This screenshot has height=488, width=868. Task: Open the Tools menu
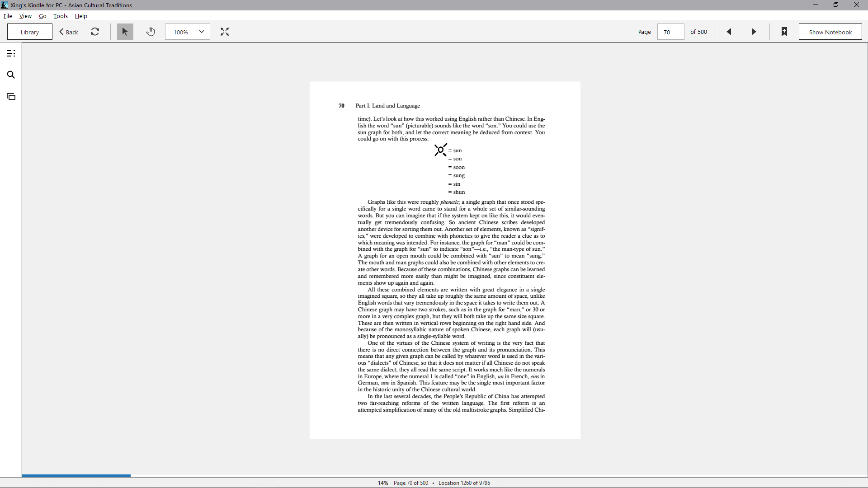coord(61,16)
